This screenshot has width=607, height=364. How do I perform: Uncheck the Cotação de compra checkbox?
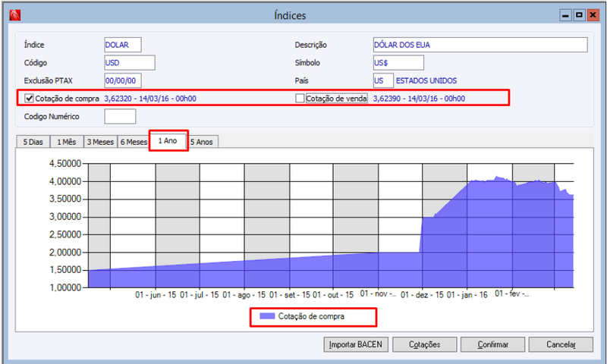(29, 99)
